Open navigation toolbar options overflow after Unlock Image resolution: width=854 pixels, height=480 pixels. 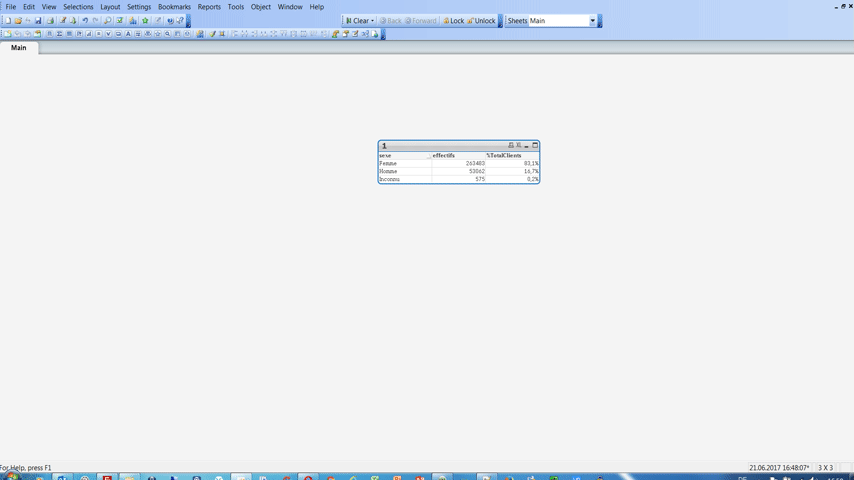[x=500, y=21]
